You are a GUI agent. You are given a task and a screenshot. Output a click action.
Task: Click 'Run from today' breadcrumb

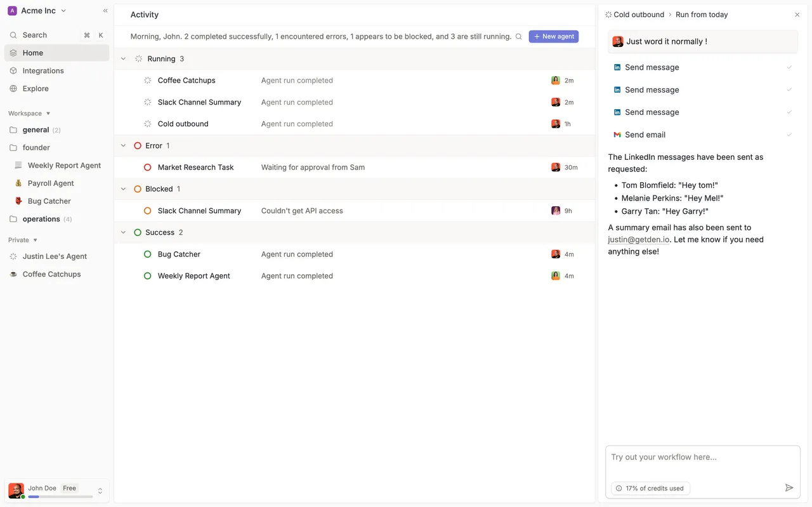[x=702, y=15]
